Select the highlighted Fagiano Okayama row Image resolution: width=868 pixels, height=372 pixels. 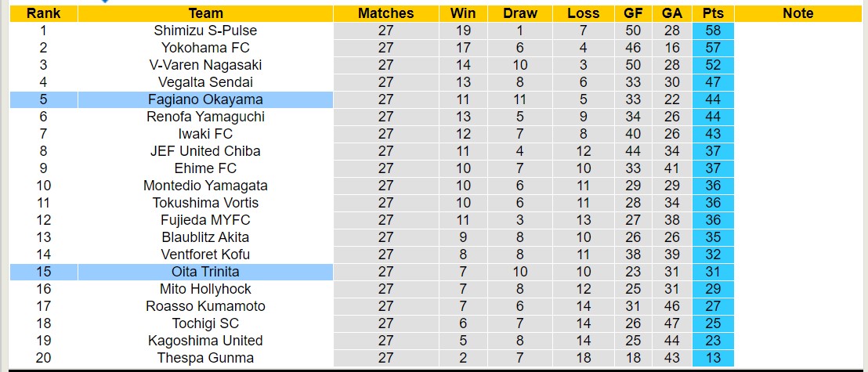205,99
